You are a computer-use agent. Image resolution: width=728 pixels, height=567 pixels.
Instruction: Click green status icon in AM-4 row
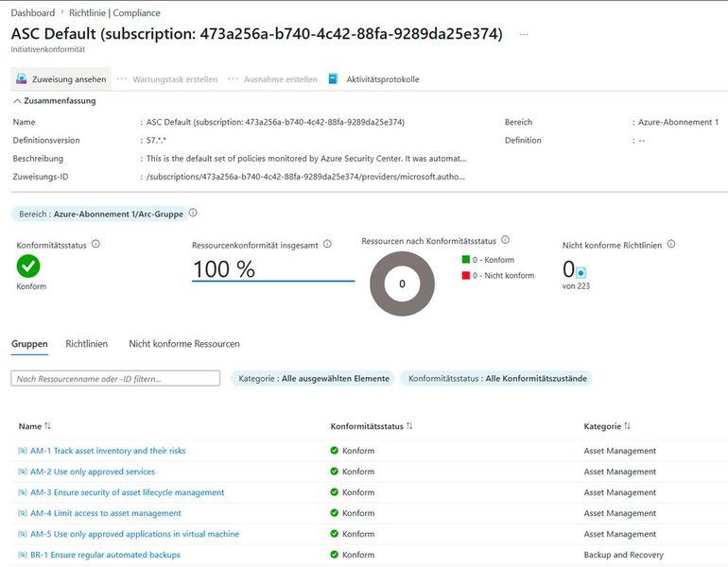click(335, 513)
